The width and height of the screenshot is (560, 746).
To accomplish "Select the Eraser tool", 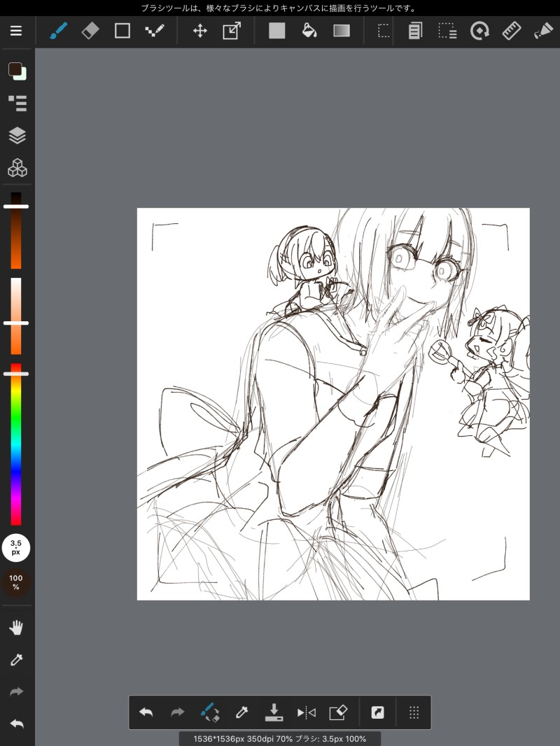I will 90,31.
